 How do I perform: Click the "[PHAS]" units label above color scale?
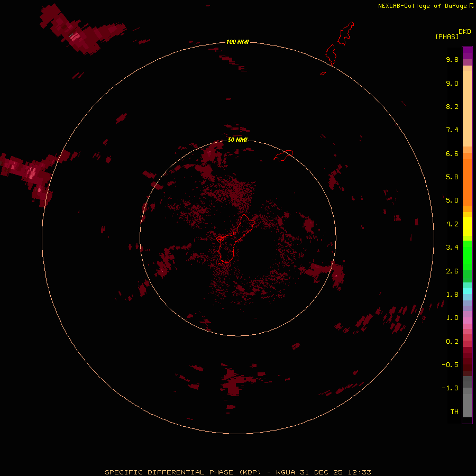[447, 36]
